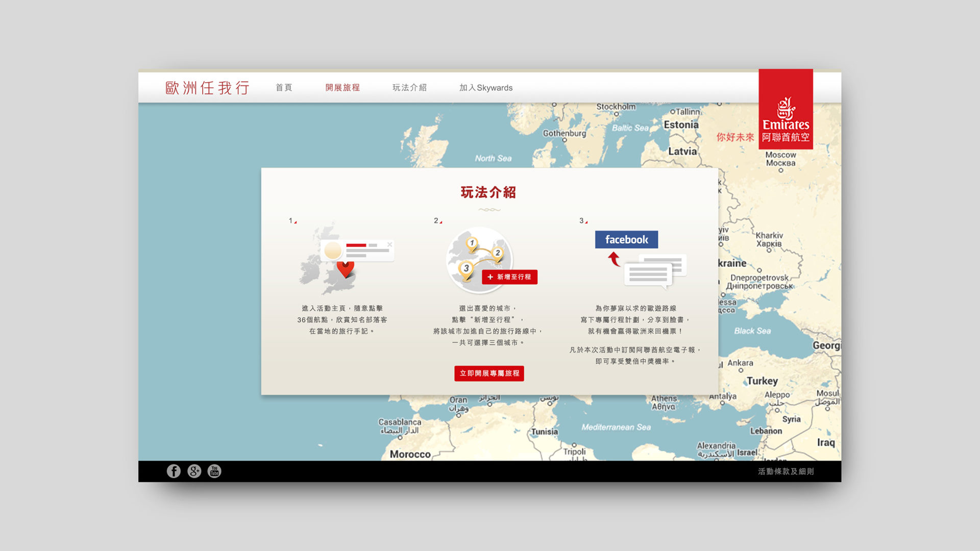Click the Oran label on the map
The width and height of the screenshot is (980, 551).
pos(458,400)
